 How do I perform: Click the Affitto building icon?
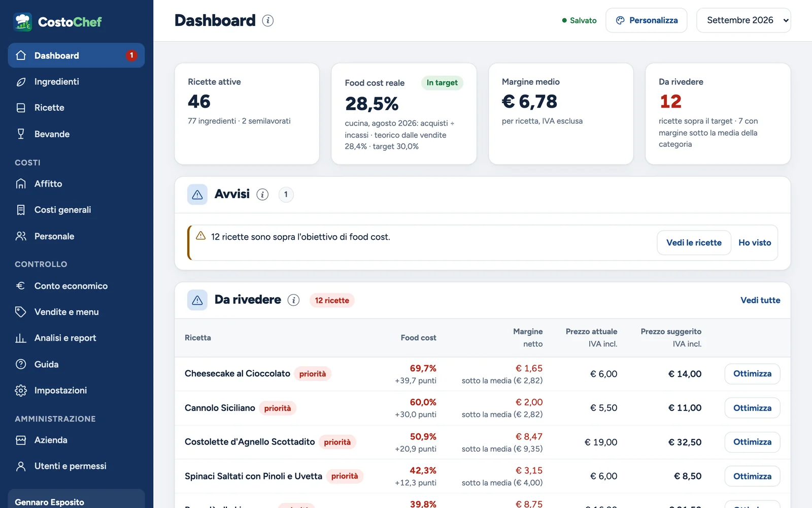pos(21,184)
